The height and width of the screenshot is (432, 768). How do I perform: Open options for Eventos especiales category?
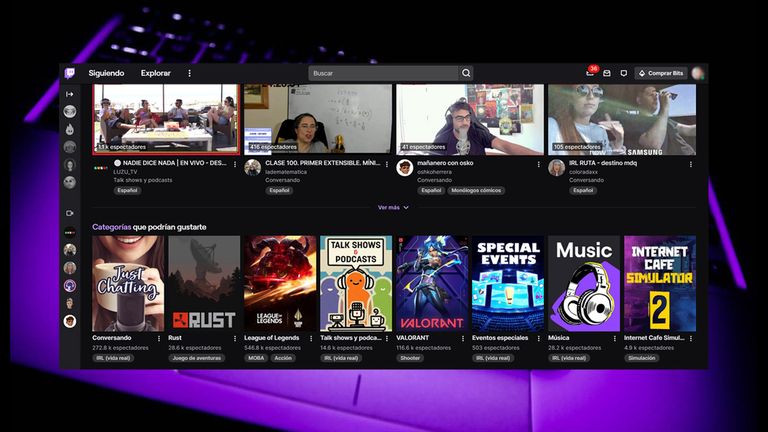[538, 338]
